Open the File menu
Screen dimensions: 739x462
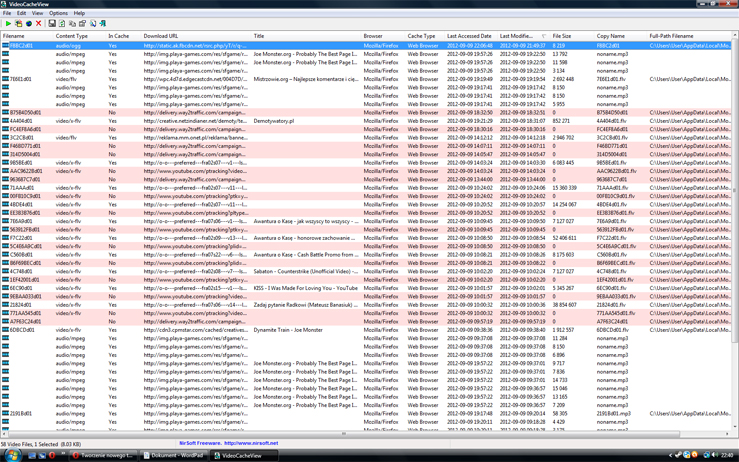7,13
